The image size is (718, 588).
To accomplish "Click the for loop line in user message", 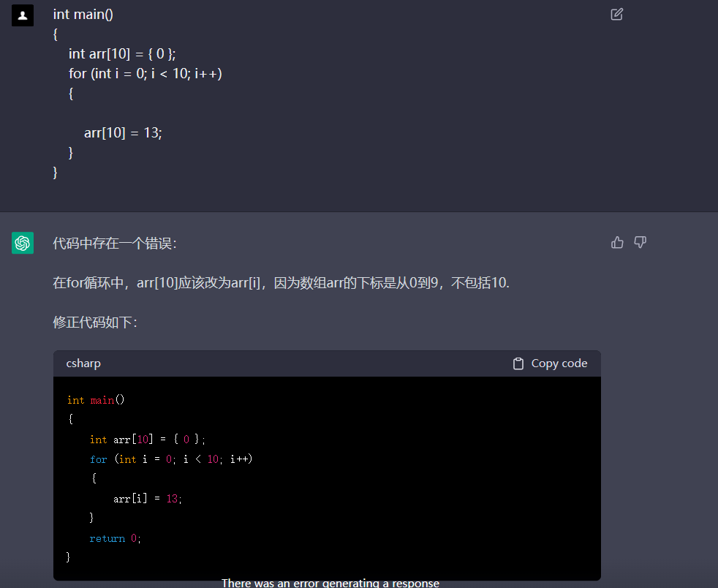I will point(145,74).
